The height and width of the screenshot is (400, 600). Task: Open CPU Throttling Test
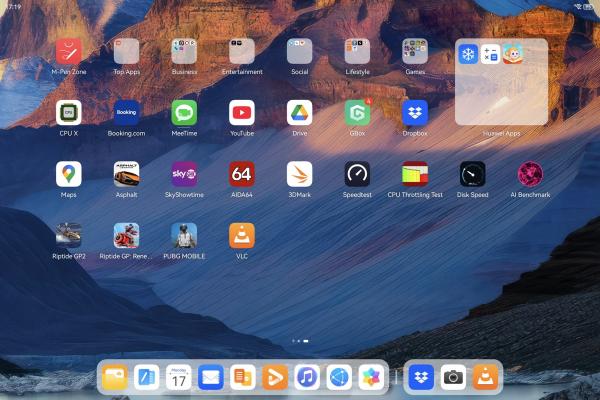415,174
